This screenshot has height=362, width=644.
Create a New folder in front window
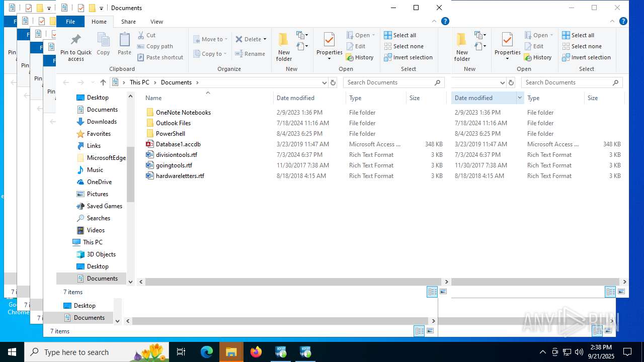[284, 47]
